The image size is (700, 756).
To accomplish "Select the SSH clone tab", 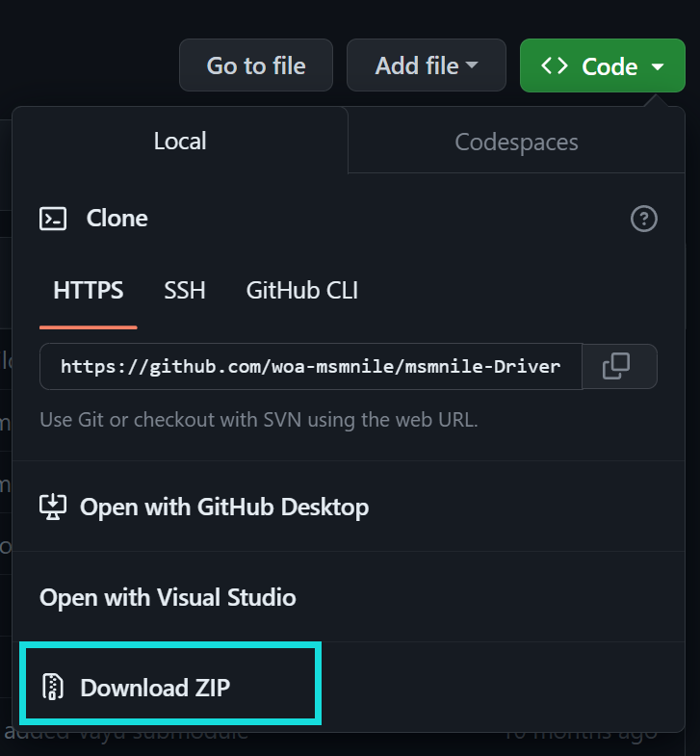I will point(185,290).
